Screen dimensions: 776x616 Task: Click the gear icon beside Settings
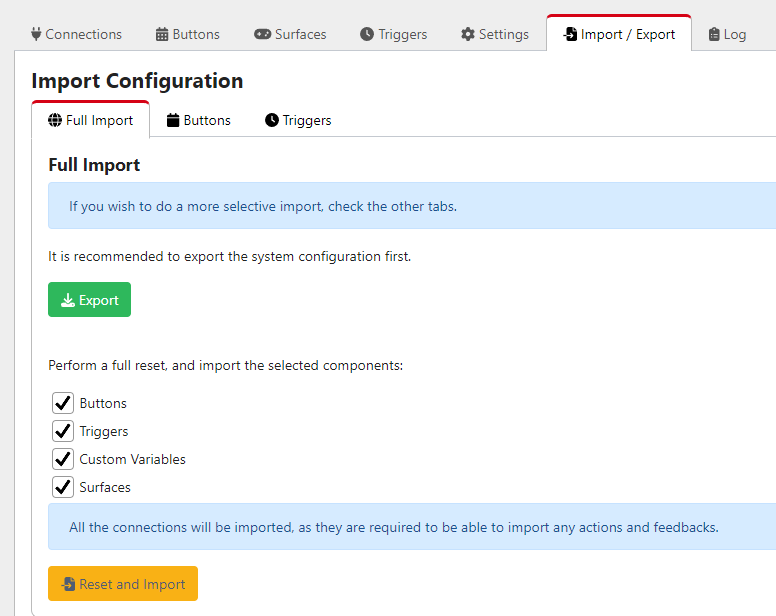pyautogui.click(x=468, y=34)
